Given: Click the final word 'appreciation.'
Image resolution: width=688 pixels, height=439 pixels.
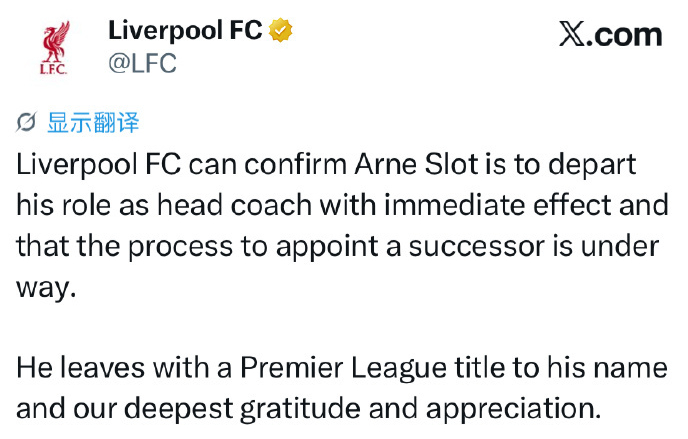Looking at the screenshot, I should [x=513, y=409].
